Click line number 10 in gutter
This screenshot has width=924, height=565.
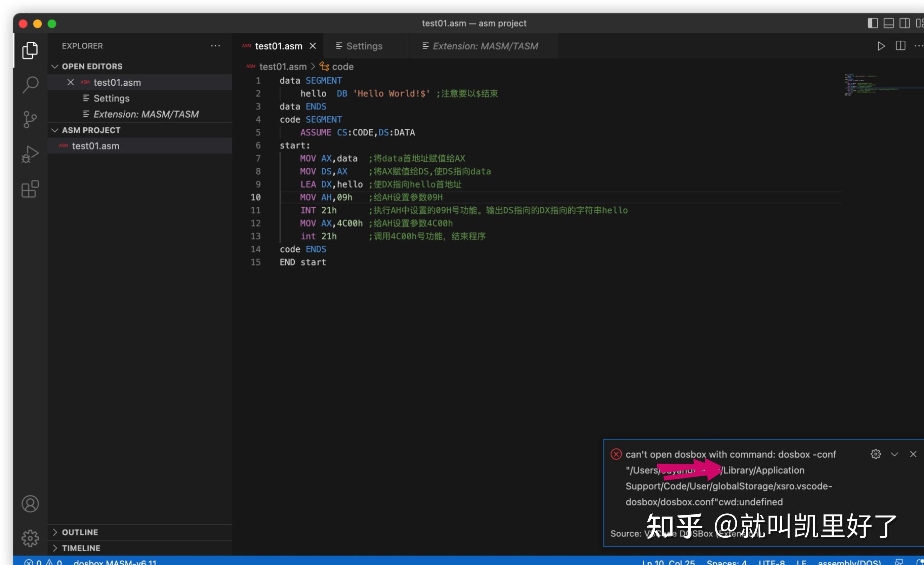[255, 197]
